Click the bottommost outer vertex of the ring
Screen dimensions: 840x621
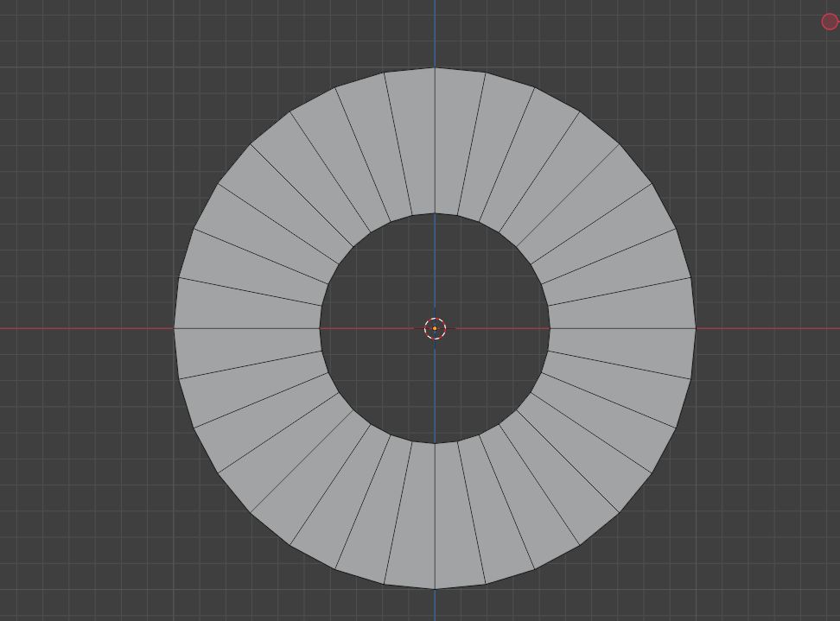435,589
